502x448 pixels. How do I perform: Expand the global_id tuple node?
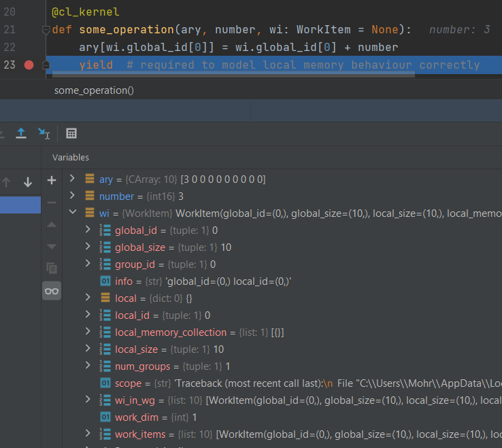click(88, 230)
